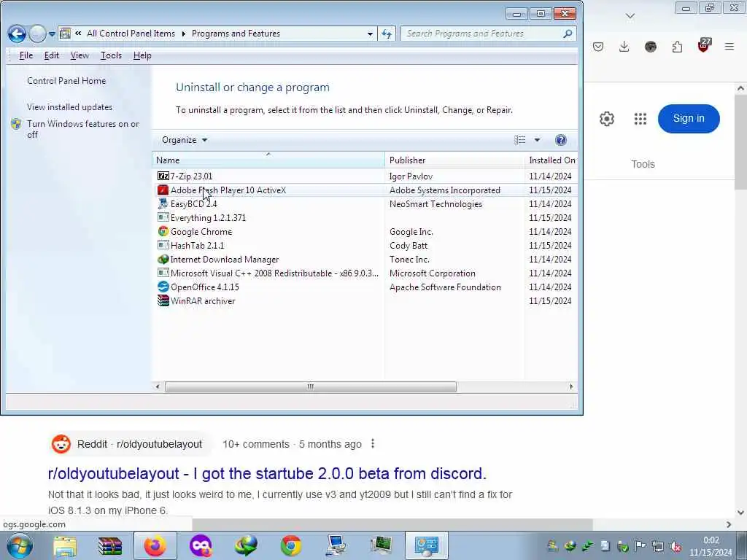Click the Adobe Flash Player red icon

click(x=163, y=190)
